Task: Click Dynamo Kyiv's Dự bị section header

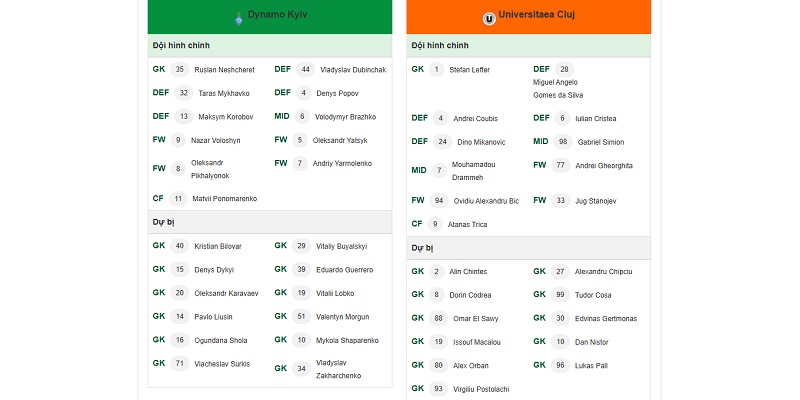Action: click(270, 222)
